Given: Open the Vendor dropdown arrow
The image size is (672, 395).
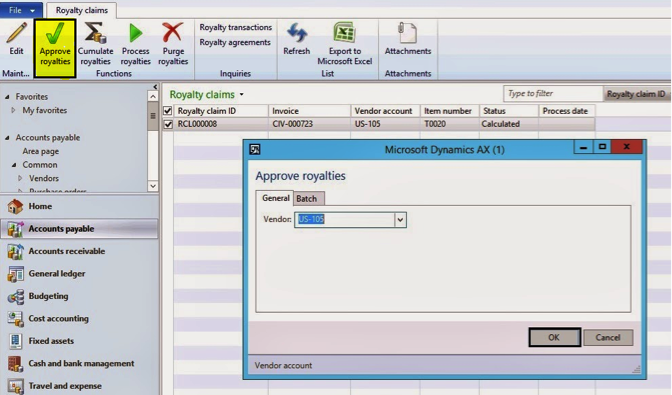Looking at the screenshot, I should [400, 220].
